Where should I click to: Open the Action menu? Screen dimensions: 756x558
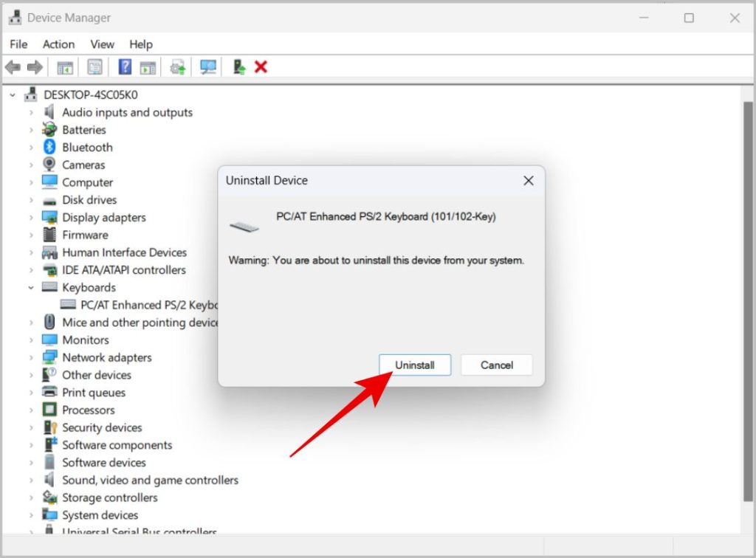59,44
